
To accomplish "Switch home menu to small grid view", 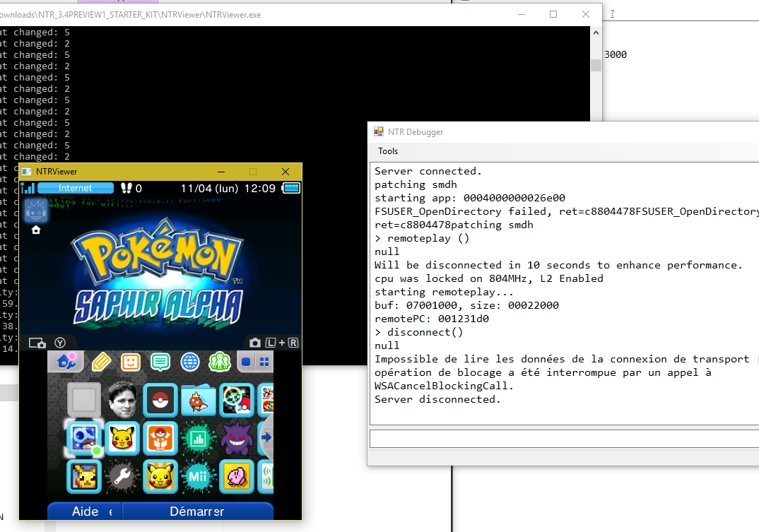I will pyautogui.click(x=264, y=362).
